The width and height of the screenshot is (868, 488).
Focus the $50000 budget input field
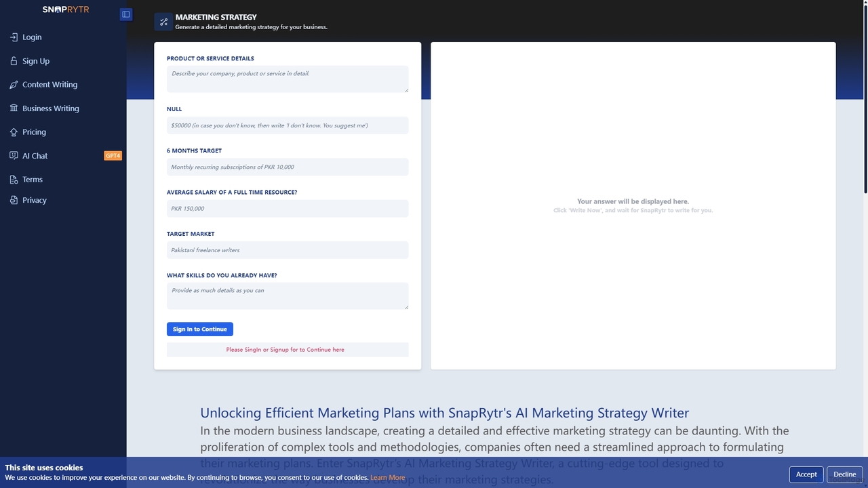[288, 125]
